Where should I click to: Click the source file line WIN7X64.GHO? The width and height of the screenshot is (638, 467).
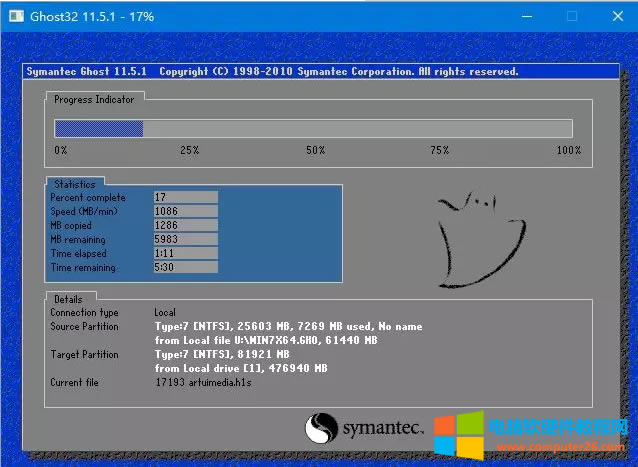[x=266, y=340]
